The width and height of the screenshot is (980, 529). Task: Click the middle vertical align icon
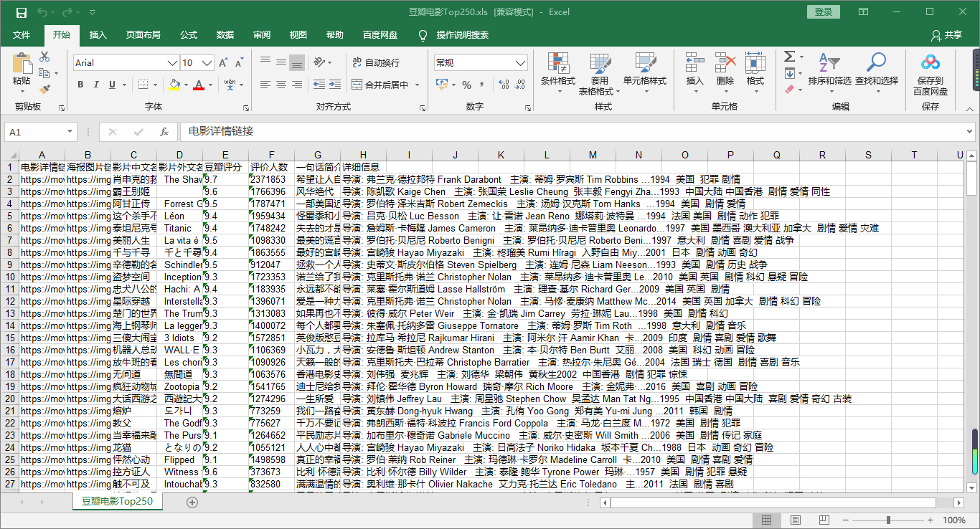pyautogui.click(x=281, y=62)
